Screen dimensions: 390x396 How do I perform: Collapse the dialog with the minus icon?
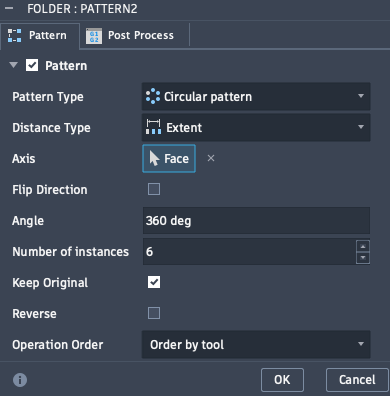click(x=9, y=8)
